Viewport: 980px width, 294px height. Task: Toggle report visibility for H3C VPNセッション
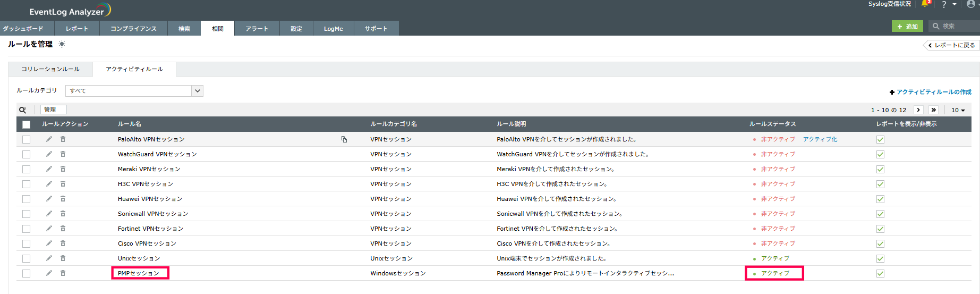pyautogui.click(x=880, y=184)
